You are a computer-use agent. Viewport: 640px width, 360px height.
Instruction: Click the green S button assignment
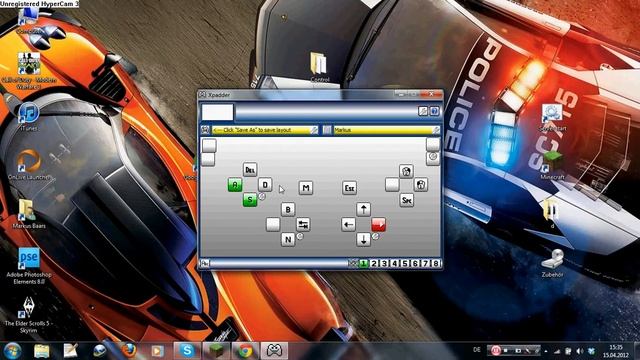250,200
